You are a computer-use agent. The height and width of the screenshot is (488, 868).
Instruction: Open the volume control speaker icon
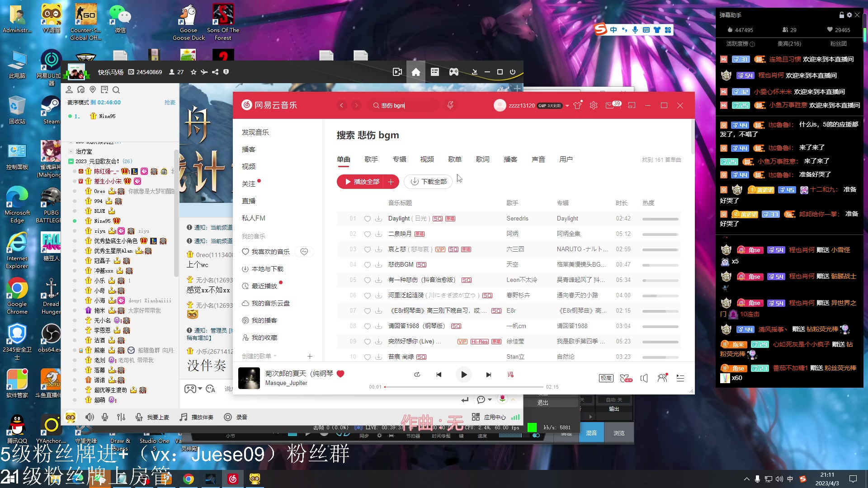[644, 378]
